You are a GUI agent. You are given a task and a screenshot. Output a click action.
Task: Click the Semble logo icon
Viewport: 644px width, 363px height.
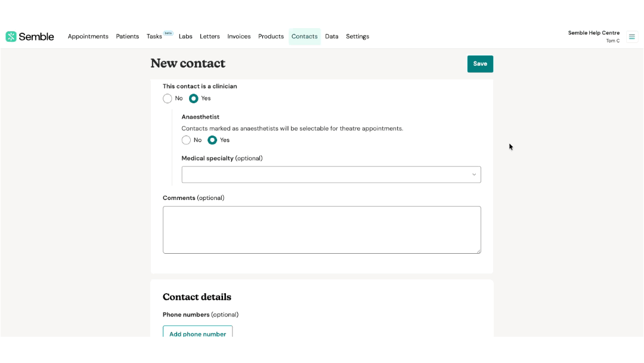(x=11, y=36)
